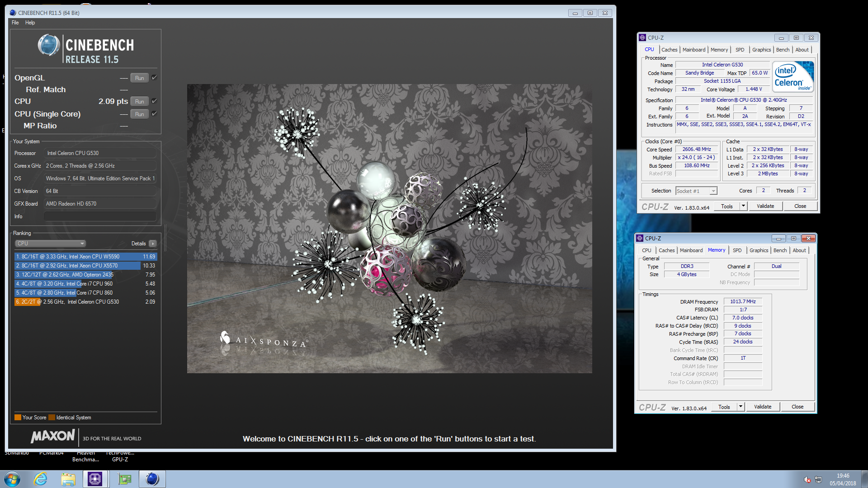
Task: Open the Windows Start menu orb
Action: (x=12, y=479)
